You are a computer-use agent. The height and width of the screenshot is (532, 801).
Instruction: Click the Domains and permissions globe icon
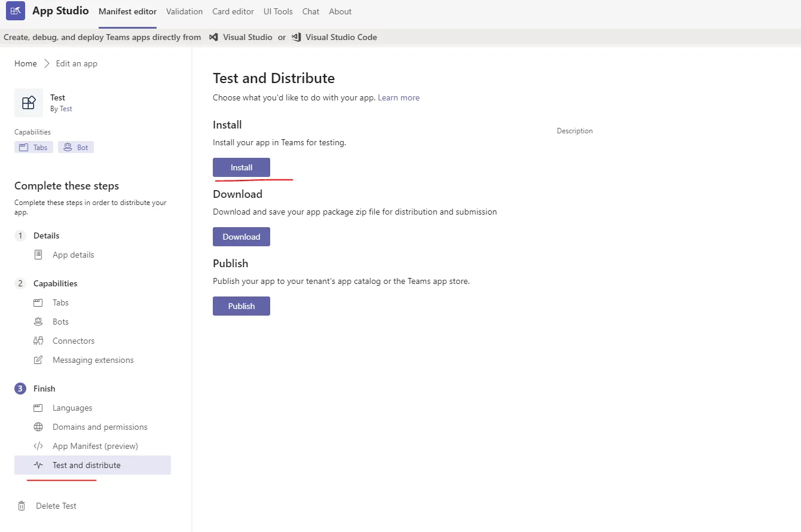[x=38, y=427]
